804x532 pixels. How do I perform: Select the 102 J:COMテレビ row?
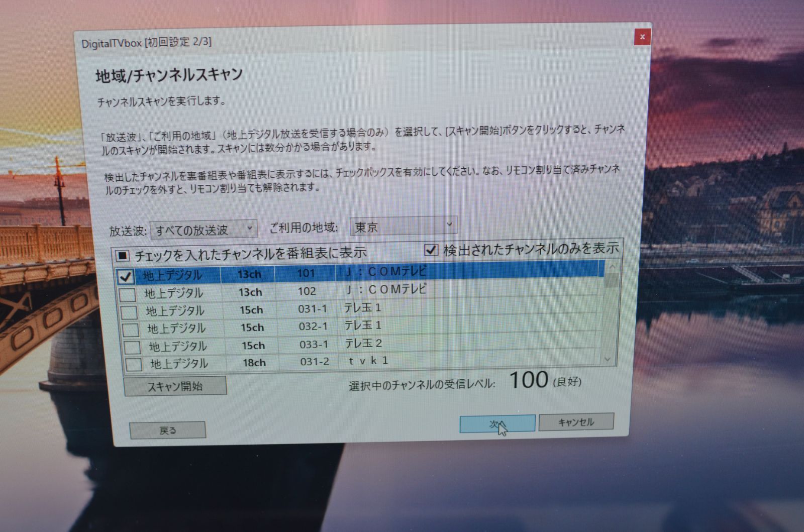pyautogui.click(x=352, y=290)
